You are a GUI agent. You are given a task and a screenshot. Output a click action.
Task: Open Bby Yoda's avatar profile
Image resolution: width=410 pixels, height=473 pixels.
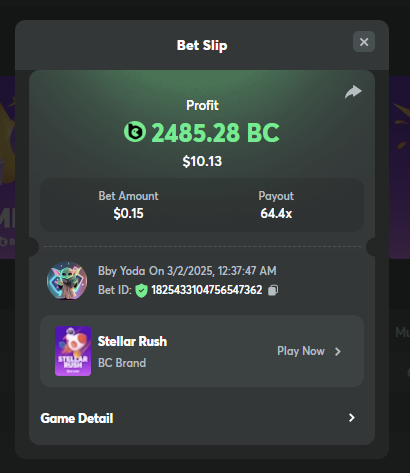click(x=67, y=281)
